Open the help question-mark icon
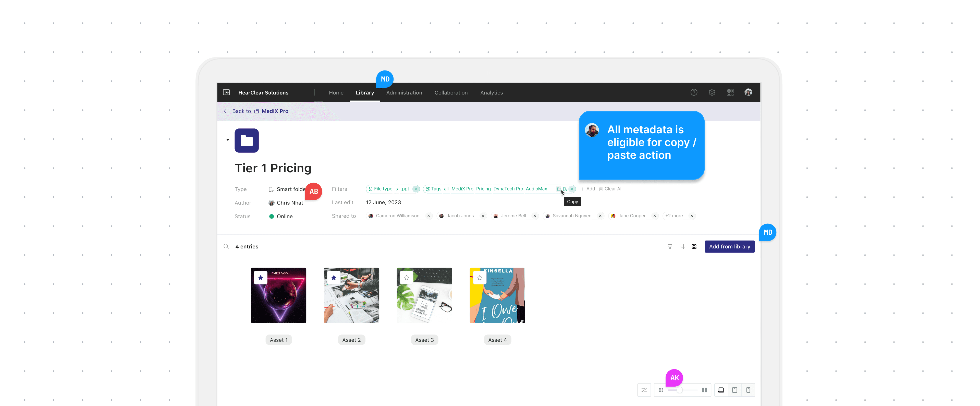980x406 pixels. tap(694, 92)
